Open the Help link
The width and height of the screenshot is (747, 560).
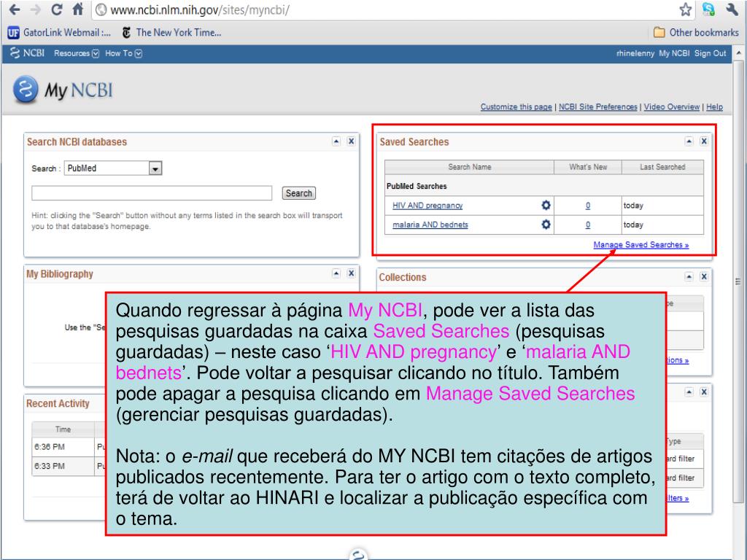[714, 106]
